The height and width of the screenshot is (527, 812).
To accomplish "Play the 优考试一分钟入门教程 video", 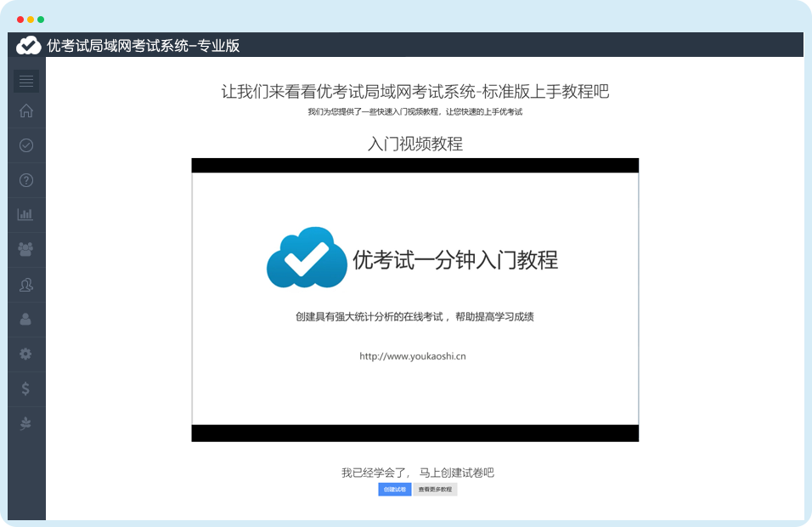I will coord(414,299).
